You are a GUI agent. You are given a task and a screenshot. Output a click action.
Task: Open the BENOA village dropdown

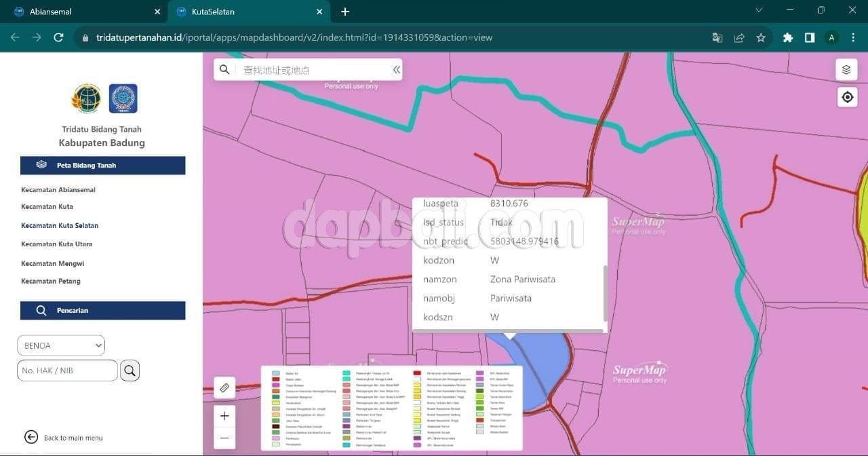click(x=61, y=345)
